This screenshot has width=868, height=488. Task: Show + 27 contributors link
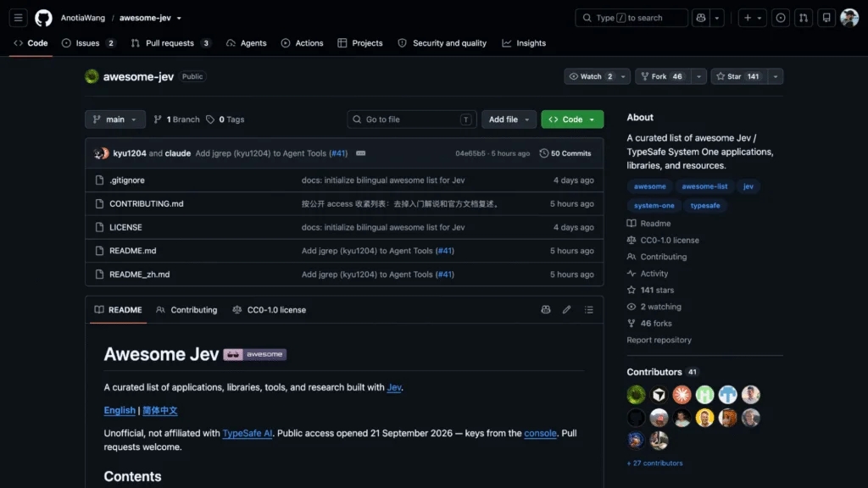click(x=655, y=463)
